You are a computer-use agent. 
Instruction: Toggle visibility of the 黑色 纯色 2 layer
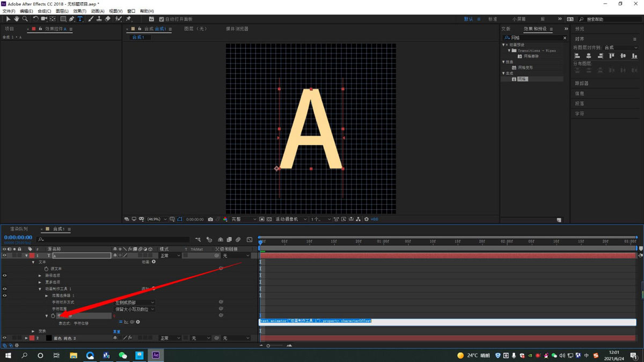(4, 338)
